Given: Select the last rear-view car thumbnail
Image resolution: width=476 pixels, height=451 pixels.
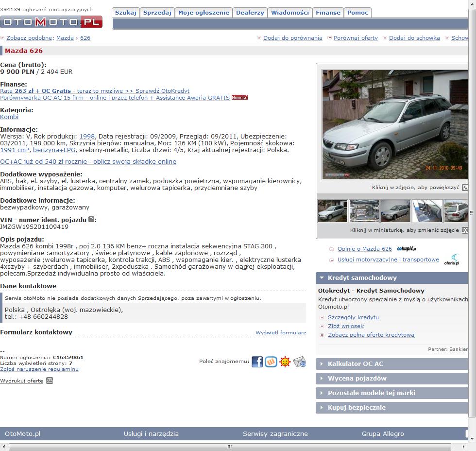Looking at the screenshot, I should [456, 211].
